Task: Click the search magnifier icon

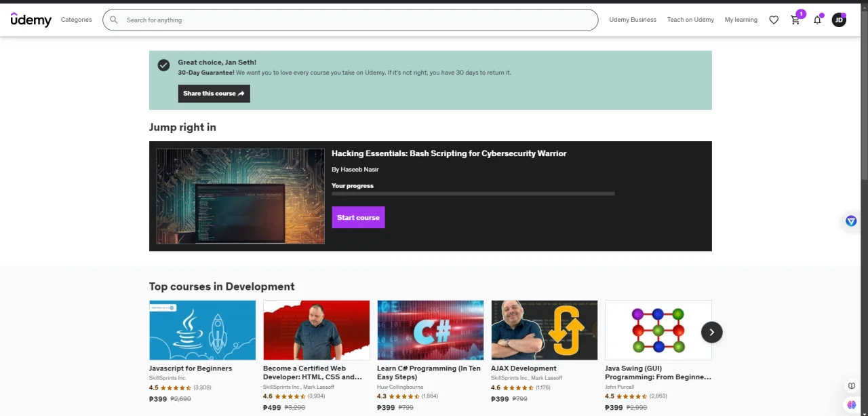Action: (x=114, y=20)
